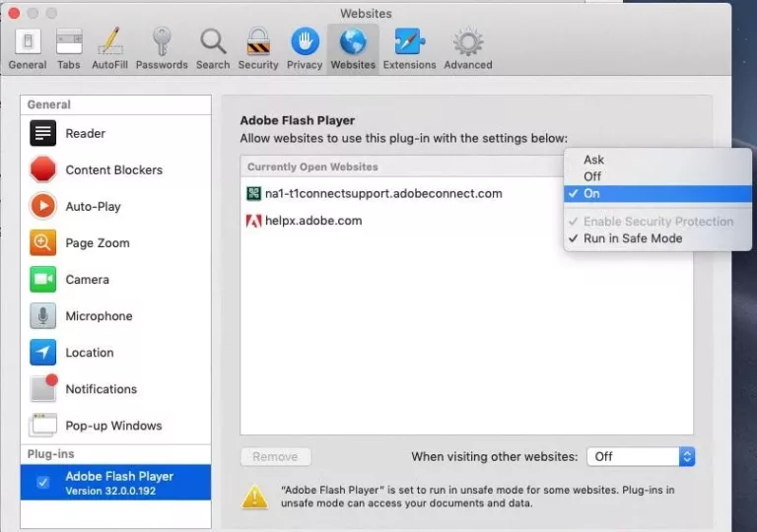Screen dimensions: 757x532
Task: Open the 'When visiting other websites' dropdown
Action: 641,457
